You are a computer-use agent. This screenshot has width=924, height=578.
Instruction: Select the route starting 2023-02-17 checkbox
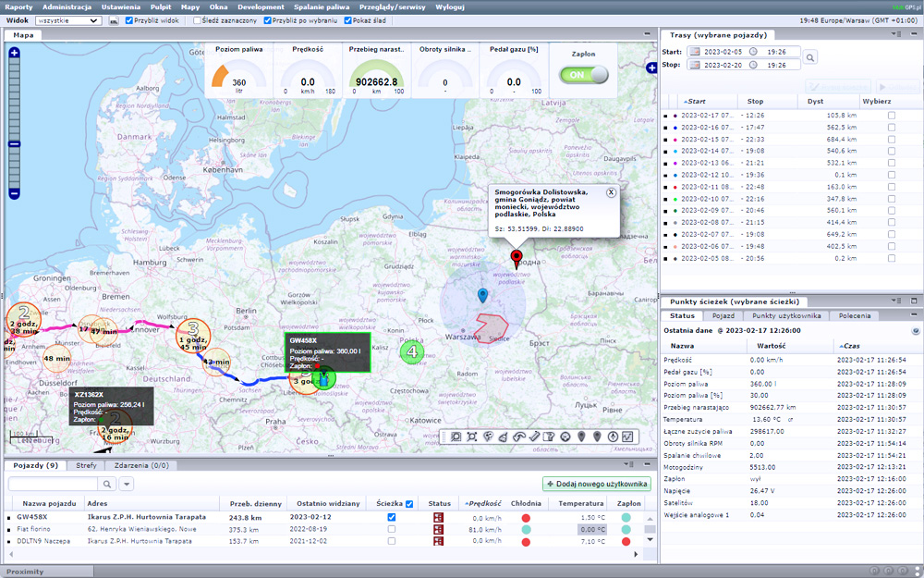pyautogui.click(x=892, y=116)
